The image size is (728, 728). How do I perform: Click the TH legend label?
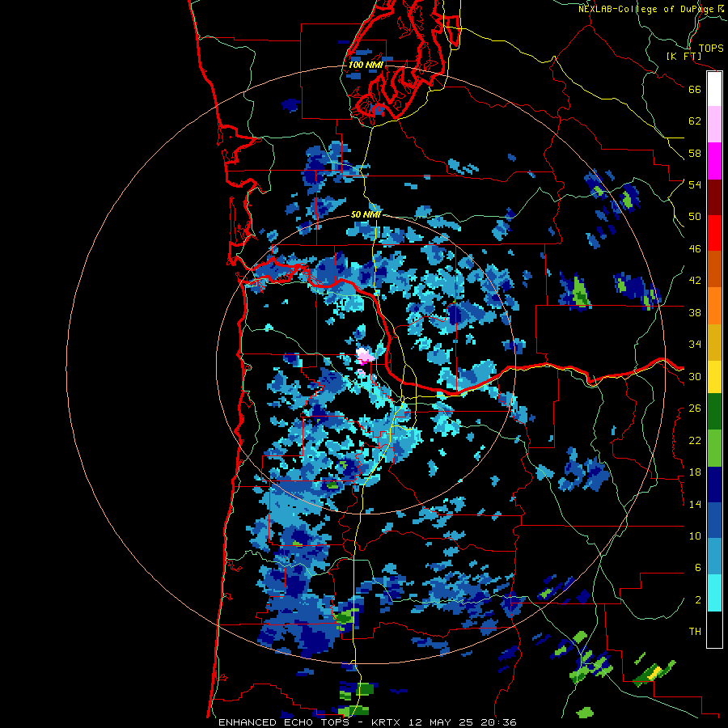click(x=695, y=632)
